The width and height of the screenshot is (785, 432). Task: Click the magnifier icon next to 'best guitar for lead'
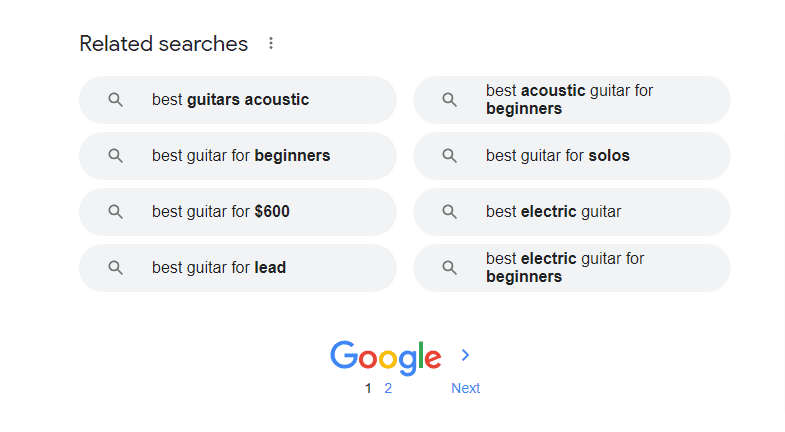click(116, 268)
